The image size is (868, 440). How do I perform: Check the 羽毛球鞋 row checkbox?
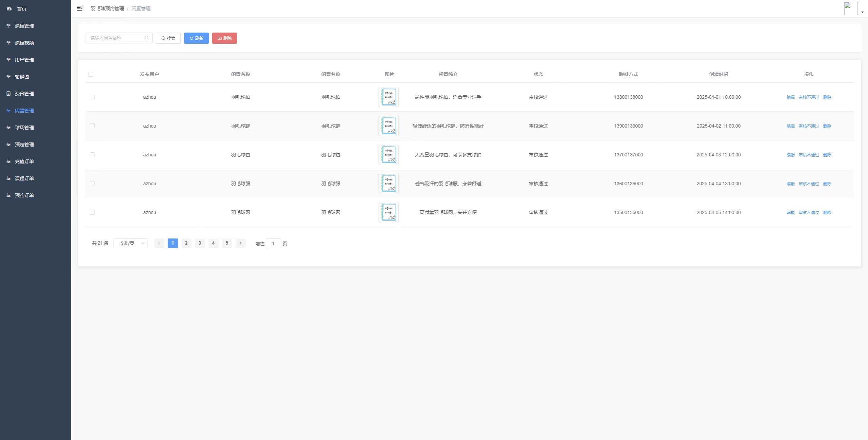(92, 126)
